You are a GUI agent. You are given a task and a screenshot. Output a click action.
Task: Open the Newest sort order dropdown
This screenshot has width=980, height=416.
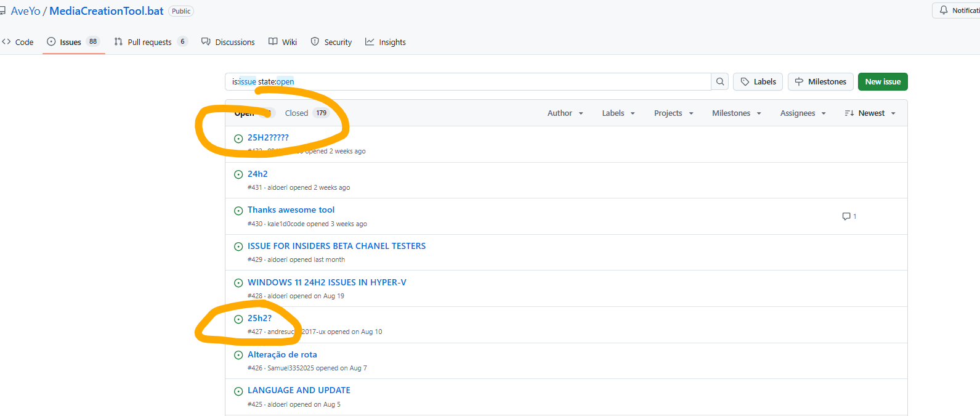870,113
